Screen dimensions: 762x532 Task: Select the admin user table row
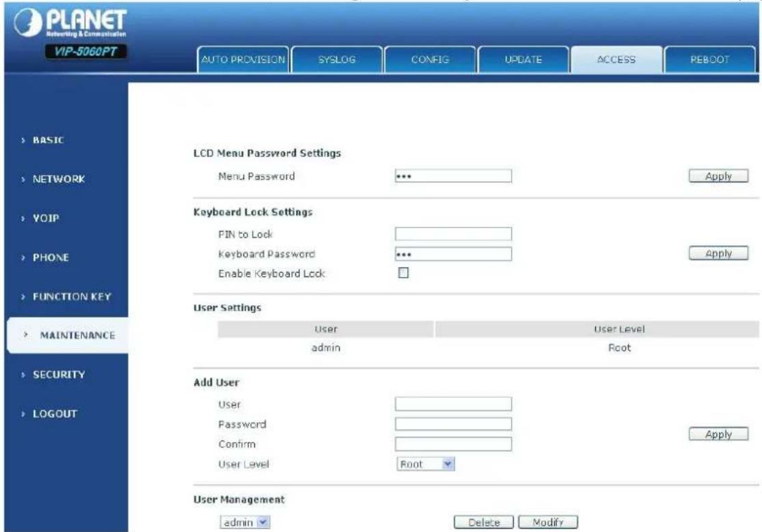[x=489, y=348]
